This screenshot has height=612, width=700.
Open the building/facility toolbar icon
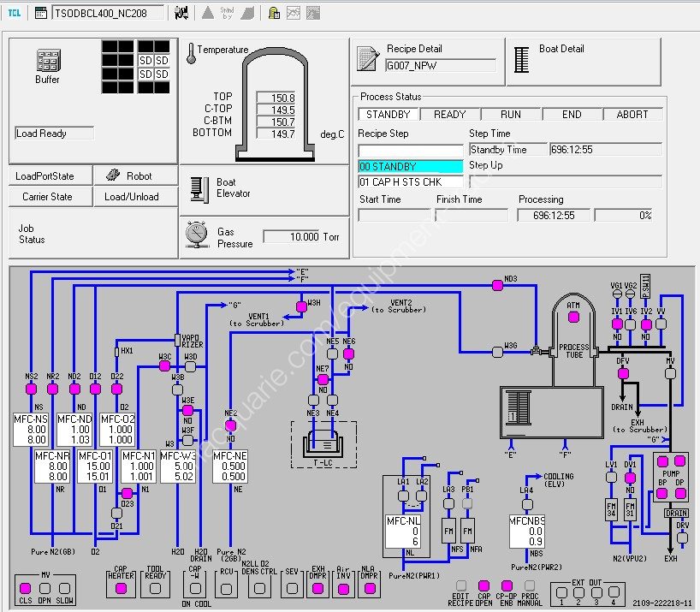[274, 13]
